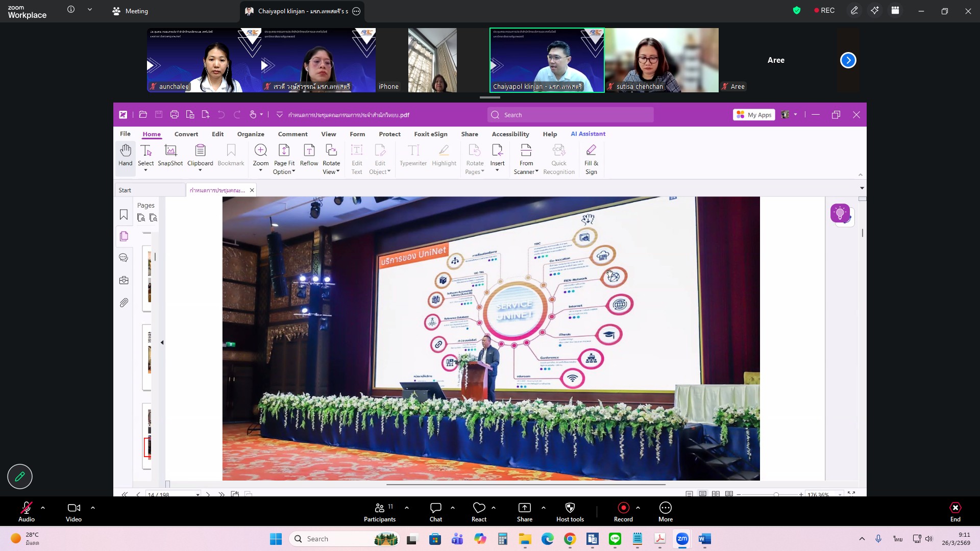The image size is (980, 551).
Task: Open the Typewriter tool
Action: click(x=413, y=155)
